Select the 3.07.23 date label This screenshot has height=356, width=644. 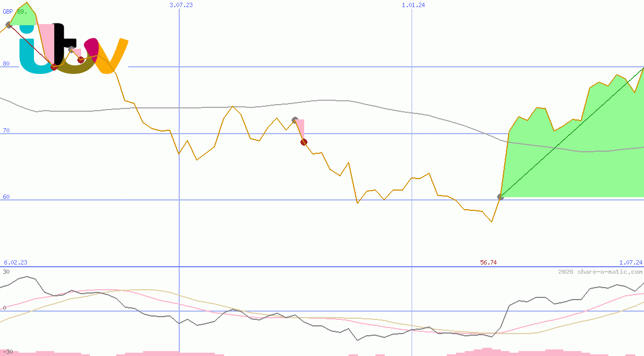click(181, 5)
